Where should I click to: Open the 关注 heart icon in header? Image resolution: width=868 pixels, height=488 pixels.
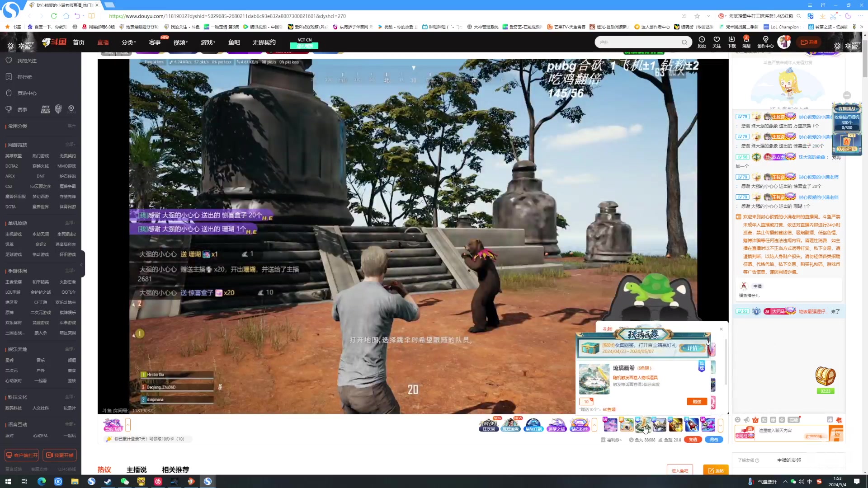(717, 42)
